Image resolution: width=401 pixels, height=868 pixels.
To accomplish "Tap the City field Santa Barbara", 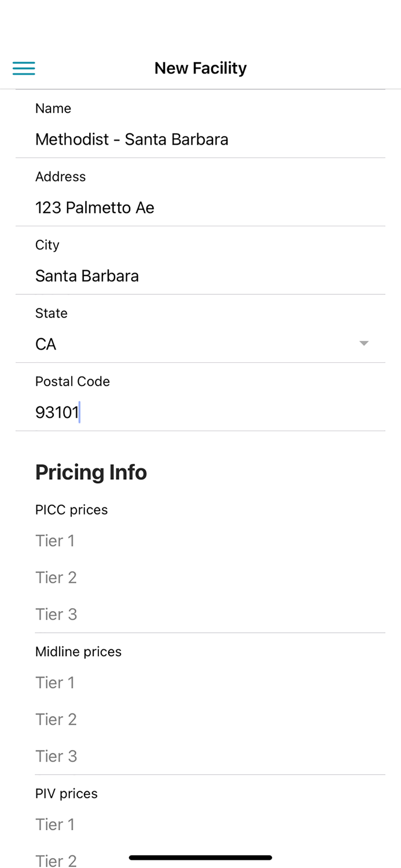I will pyautogui.click(x=87, y=276).
